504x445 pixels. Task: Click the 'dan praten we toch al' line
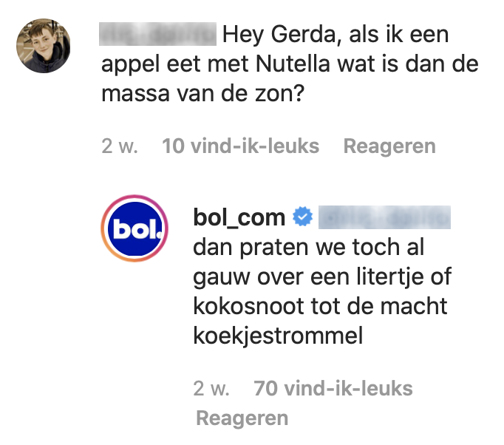coord(307,247)
